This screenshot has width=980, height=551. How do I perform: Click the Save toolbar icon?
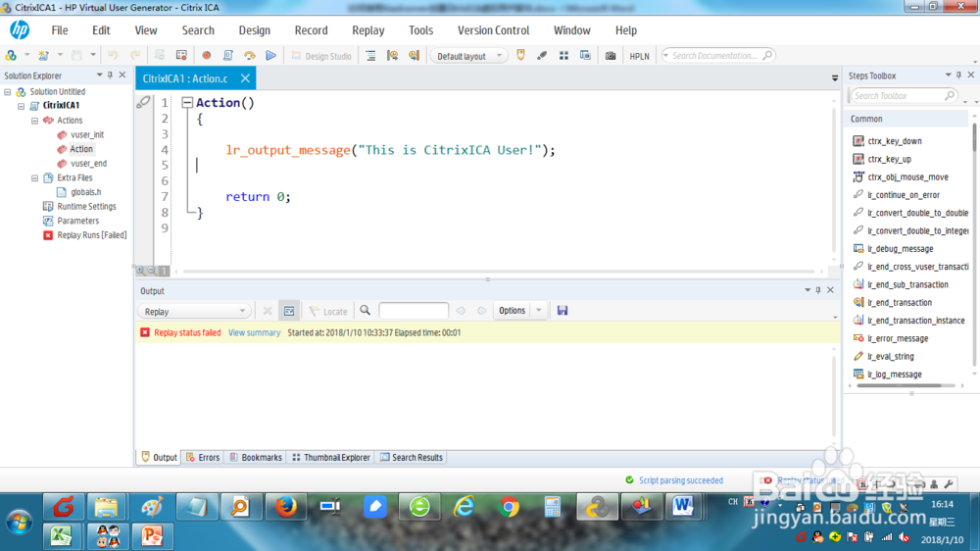[76, 56]
